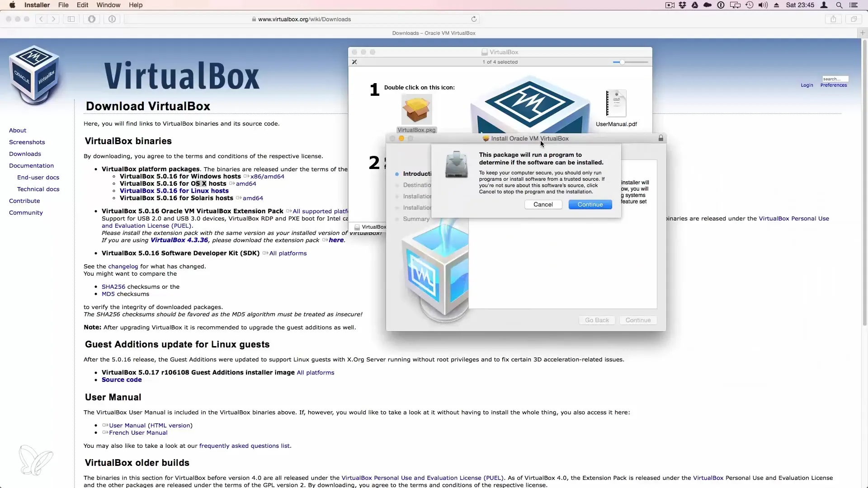Open the Window menu

[108, 5]
